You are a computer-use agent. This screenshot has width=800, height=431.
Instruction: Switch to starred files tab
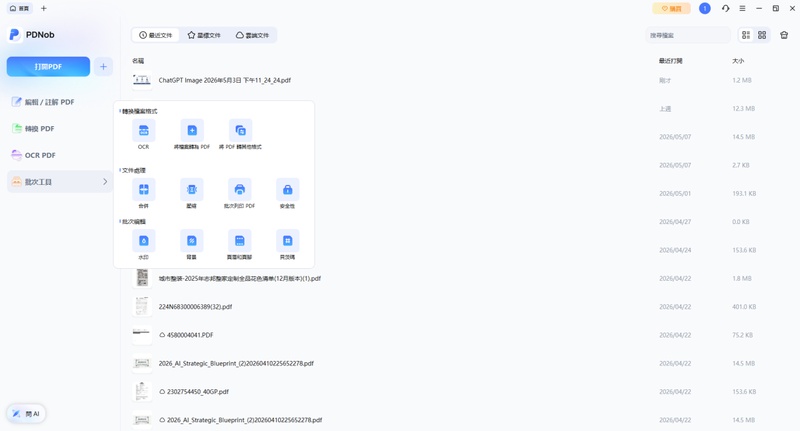coord(204,35)
